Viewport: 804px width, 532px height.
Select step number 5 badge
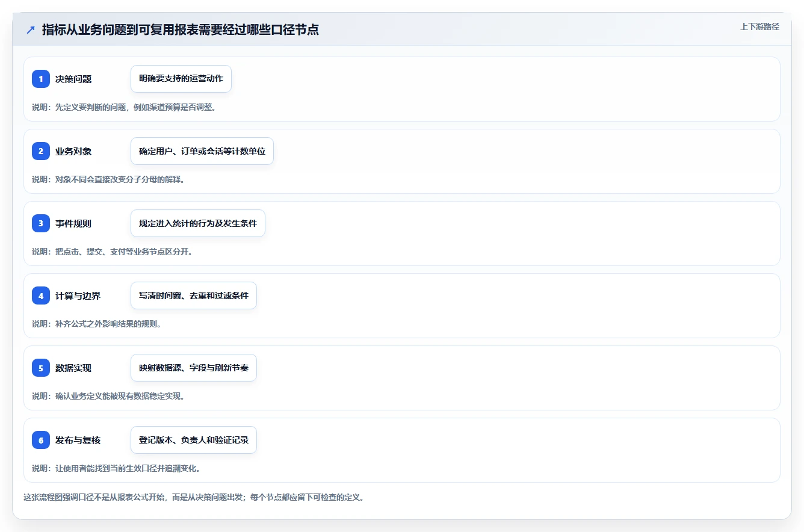[x=41, y=368]
